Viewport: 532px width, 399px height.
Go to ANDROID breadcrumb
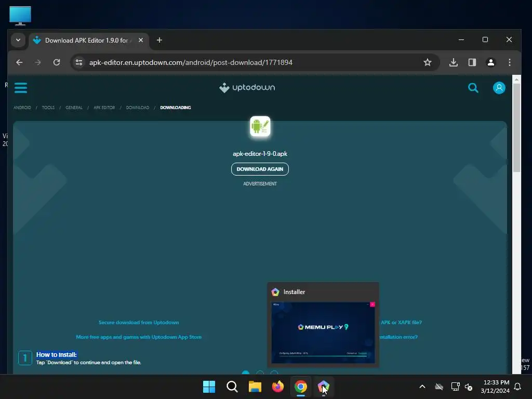(22, 108)
